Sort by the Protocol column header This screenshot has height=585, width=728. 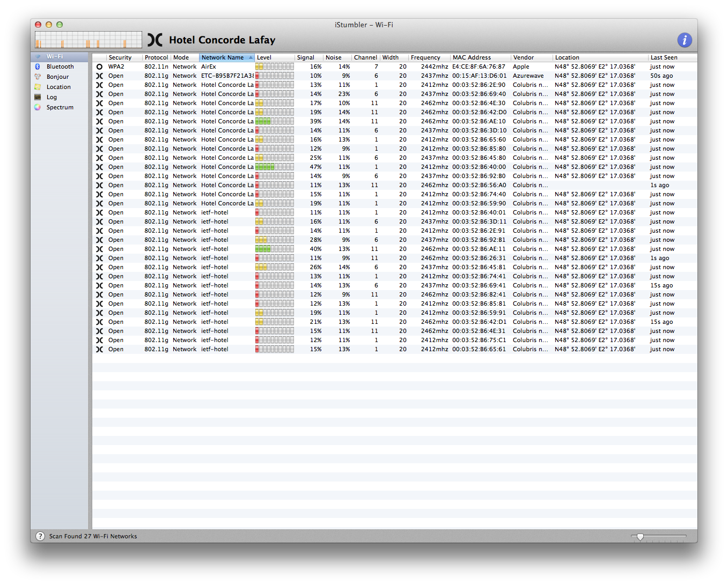156,57
